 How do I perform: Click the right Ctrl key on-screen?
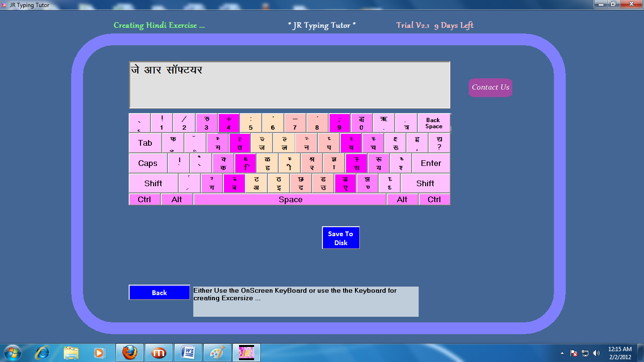click(x=434, y=199)
